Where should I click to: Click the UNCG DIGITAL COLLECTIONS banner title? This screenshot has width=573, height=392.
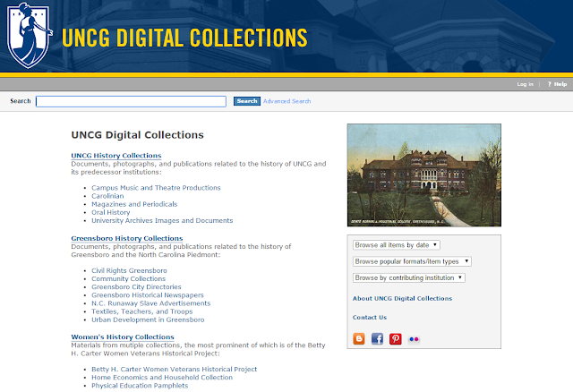click(184, 38)
